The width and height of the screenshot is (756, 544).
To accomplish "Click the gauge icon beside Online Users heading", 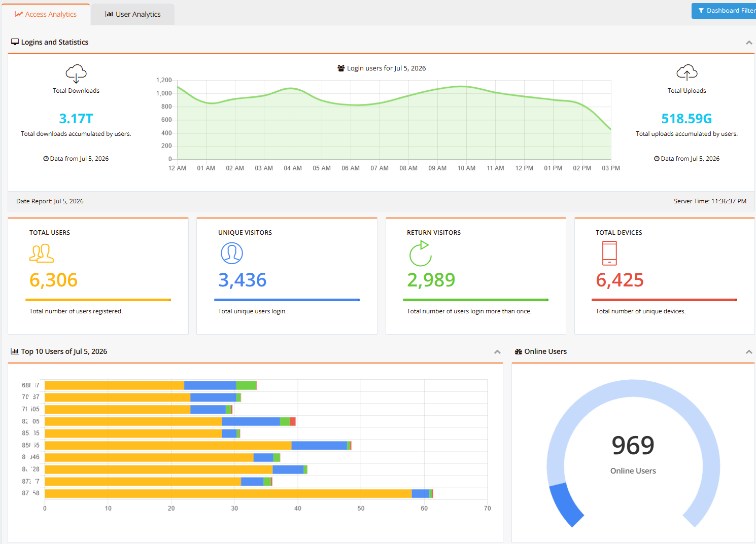I will (519, 351).
